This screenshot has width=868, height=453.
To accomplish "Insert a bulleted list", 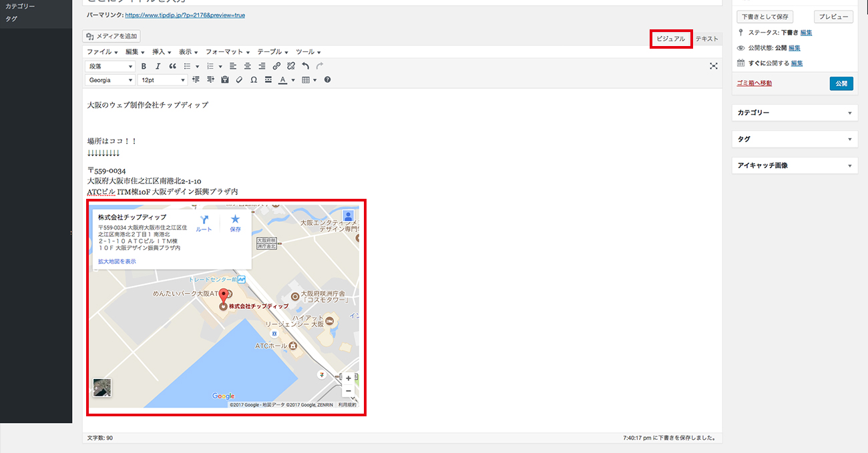I will pos(188,66).
